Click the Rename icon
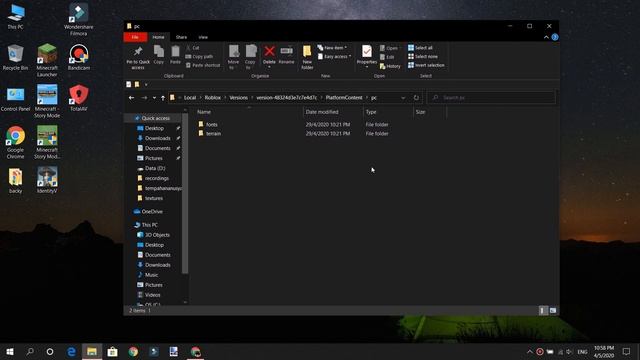 click(287, 51)
